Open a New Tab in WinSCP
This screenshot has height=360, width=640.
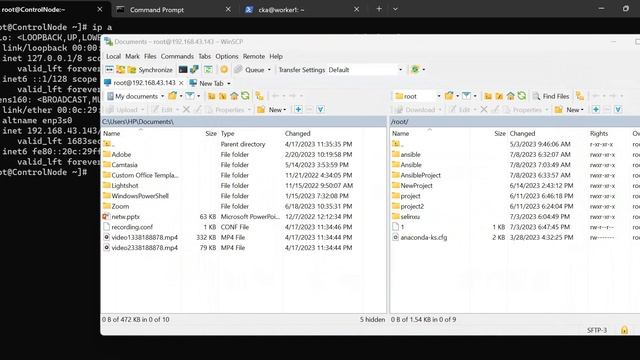(x=207, y=83)
